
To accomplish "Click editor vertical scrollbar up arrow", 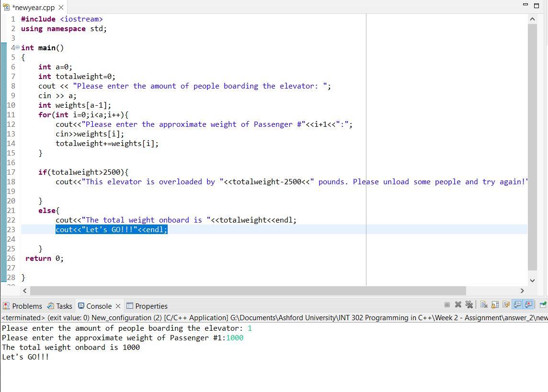I will click(532, 19).
